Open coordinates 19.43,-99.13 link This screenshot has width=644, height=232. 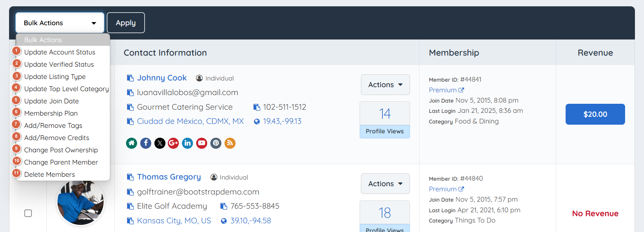pos(282,121)
